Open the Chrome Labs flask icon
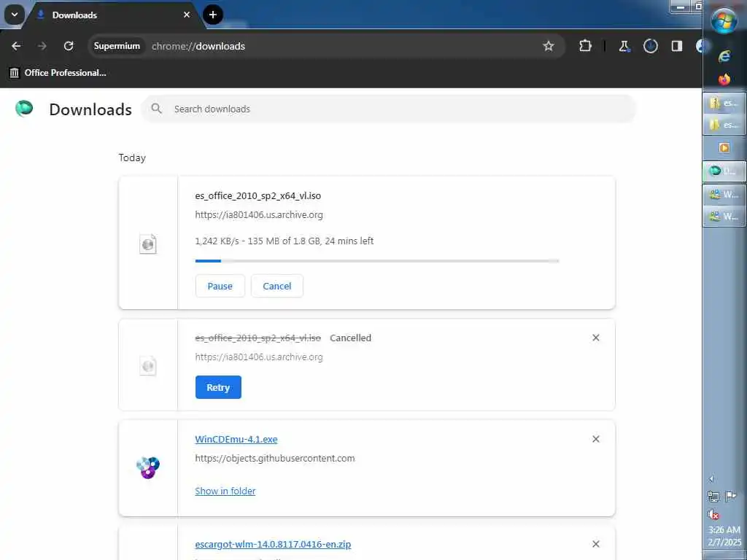The height and width of the screenshot is (560, 747). click(x=624, y=46)
